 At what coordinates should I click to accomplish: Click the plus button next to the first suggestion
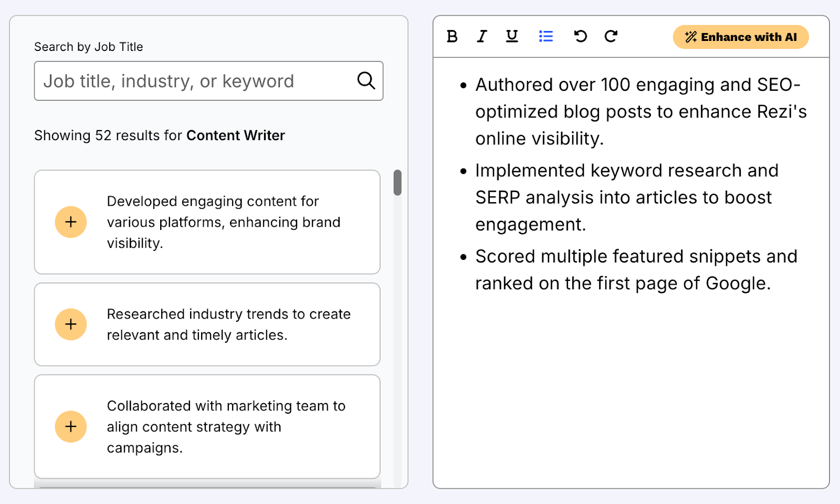tap(70, 222)
